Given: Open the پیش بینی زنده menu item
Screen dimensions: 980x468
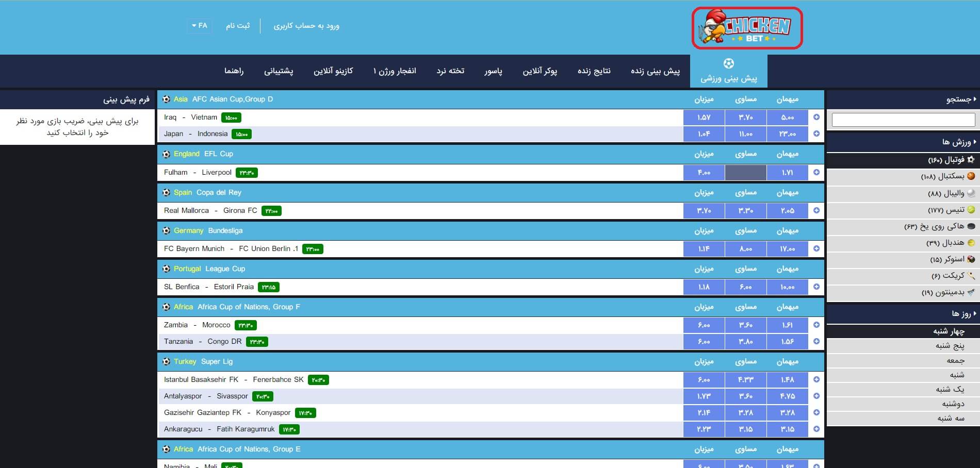Looking at the screenshot, I should click(x=655, y=71).
